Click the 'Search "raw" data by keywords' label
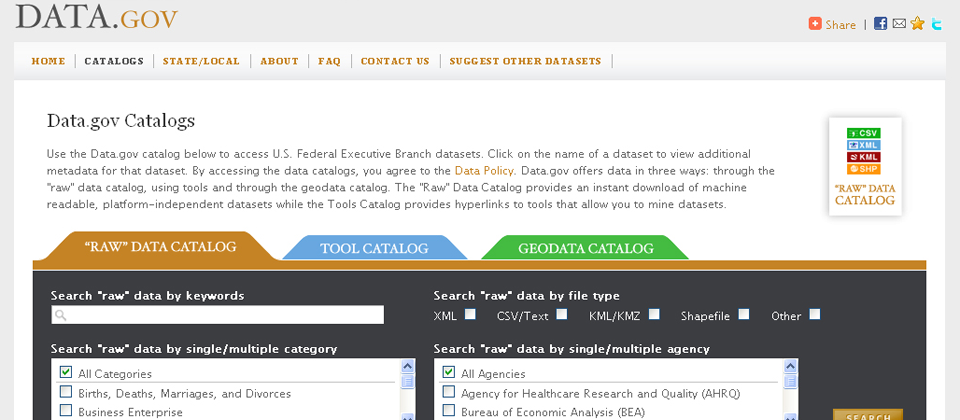 (148, 296)
